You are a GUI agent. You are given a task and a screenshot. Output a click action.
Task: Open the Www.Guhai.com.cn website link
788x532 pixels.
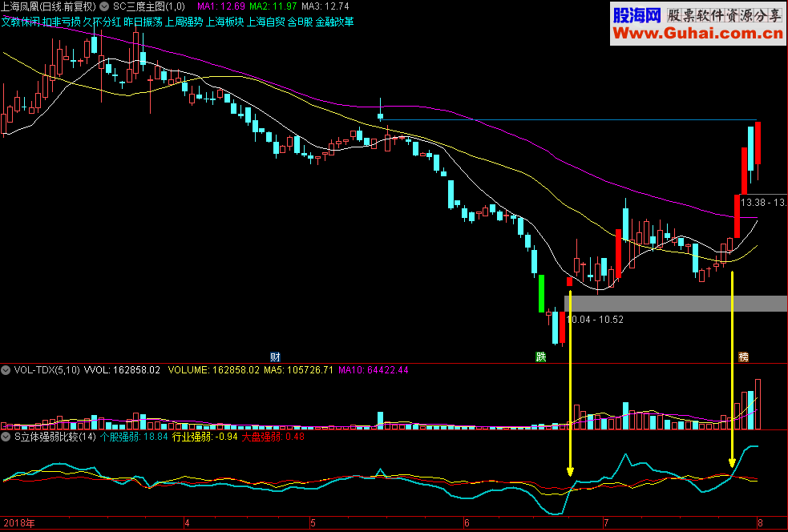coord(698,34)
